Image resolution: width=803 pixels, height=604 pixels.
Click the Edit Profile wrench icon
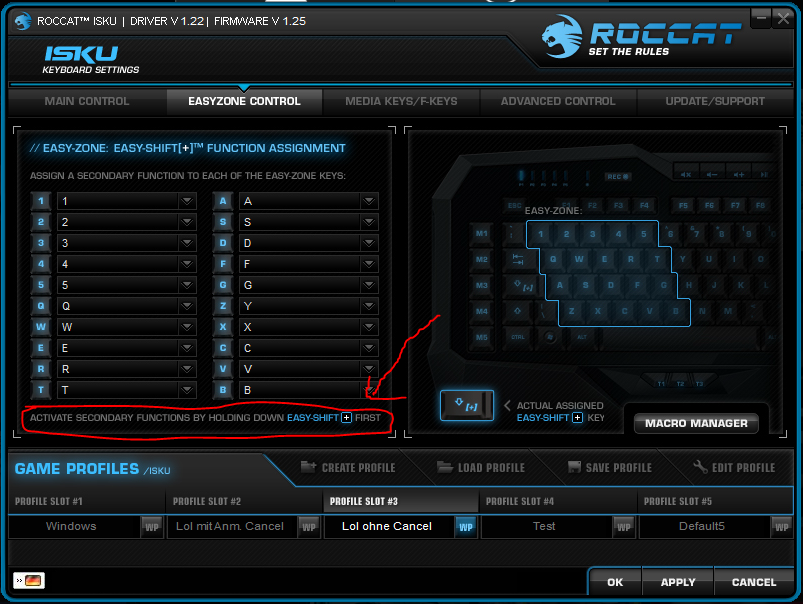(x=700, y=467)
